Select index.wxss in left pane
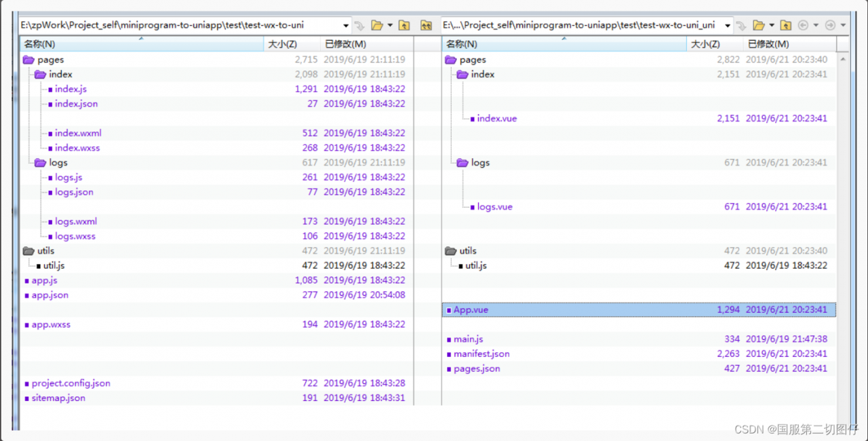Screen dimensions: 868x441 77,148
